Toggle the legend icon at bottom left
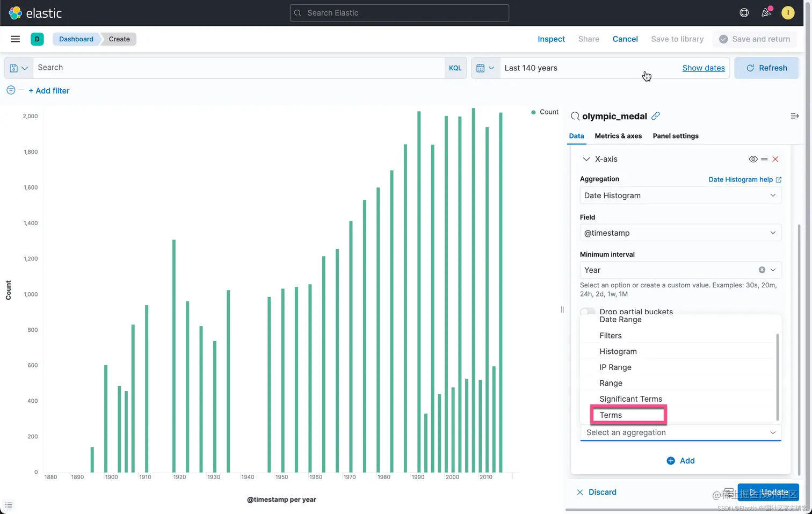 (9, 505)
